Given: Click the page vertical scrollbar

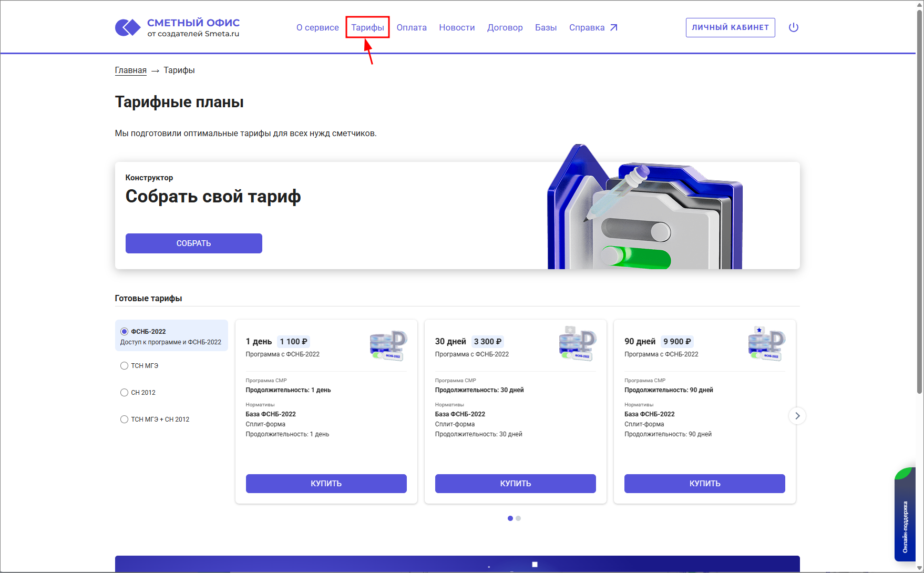Looking at the screenshot, I should 919,210.
